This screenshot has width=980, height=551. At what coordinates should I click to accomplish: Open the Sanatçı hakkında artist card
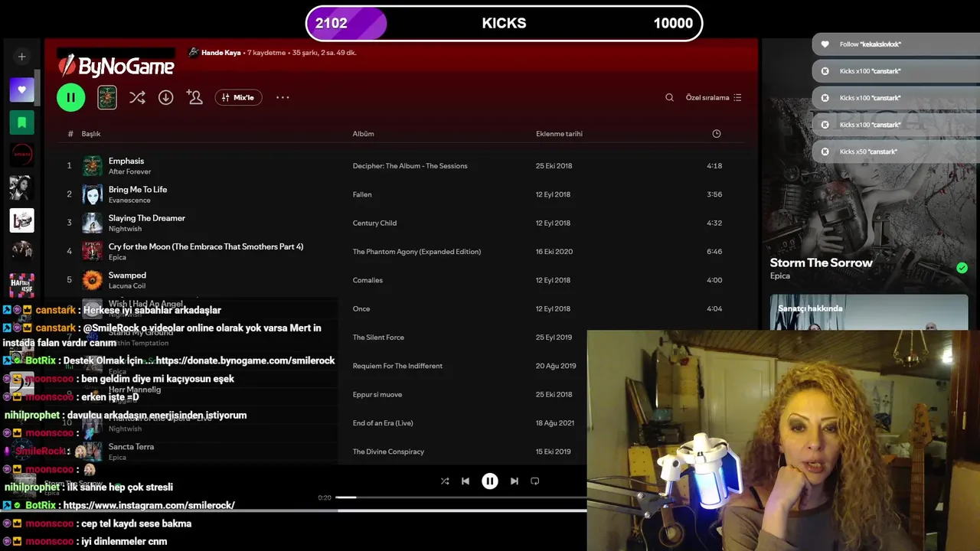[869, 312]
